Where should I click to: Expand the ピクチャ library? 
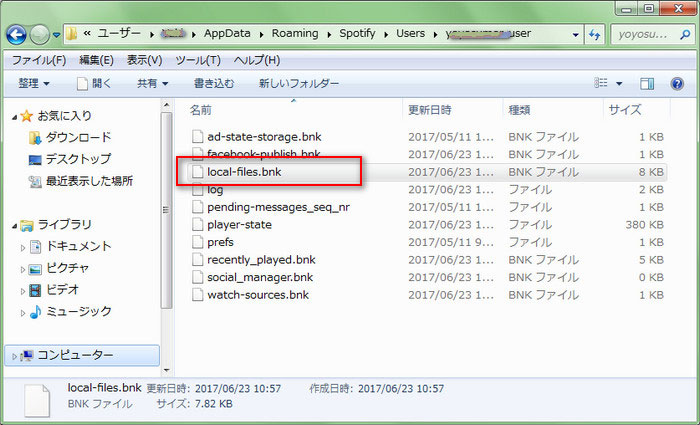tap(23, 269)
